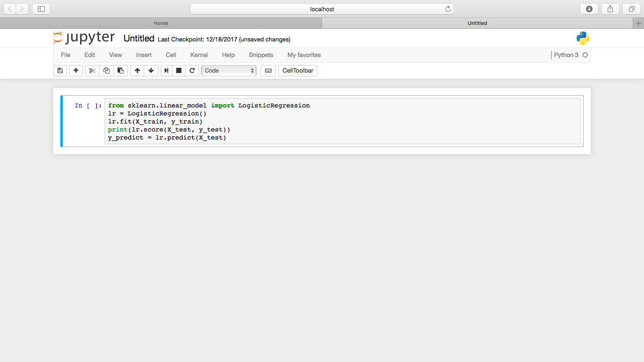
Task: Move selected cell down arrow
Action: [151, 71]
